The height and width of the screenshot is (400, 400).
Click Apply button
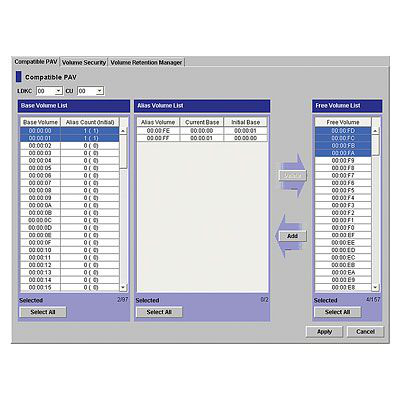(324, 332)
